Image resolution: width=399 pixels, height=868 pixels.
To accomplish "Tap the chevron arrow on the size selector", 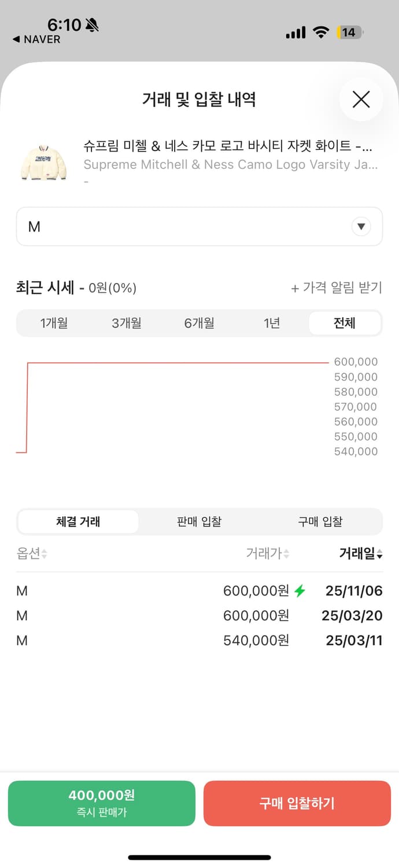I will pyautogui.click(x=361, y=226).
